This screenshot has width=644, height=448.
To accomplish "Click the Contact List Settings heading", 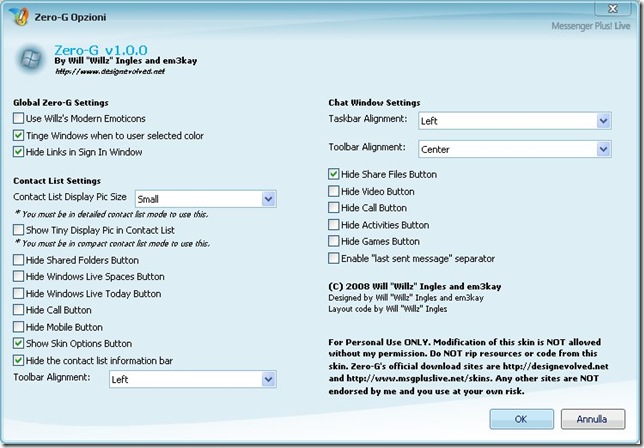I will pos(57,181).
